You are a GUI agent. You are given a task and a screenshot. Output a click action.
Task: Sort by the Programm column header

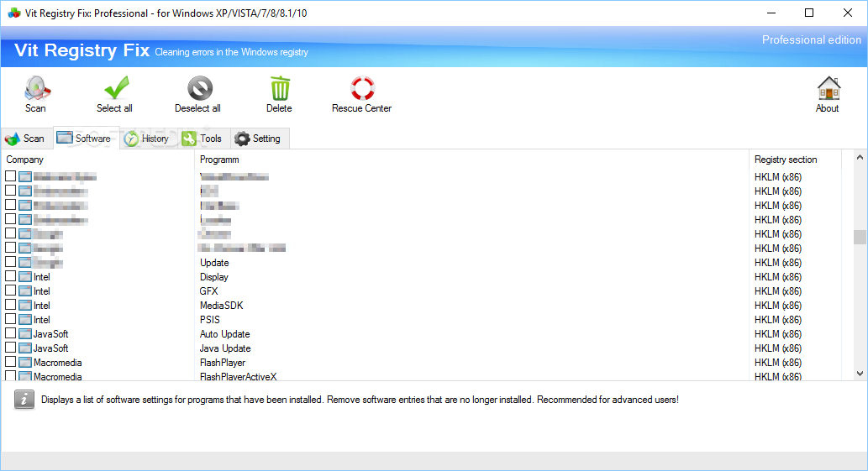pos(471,160)
